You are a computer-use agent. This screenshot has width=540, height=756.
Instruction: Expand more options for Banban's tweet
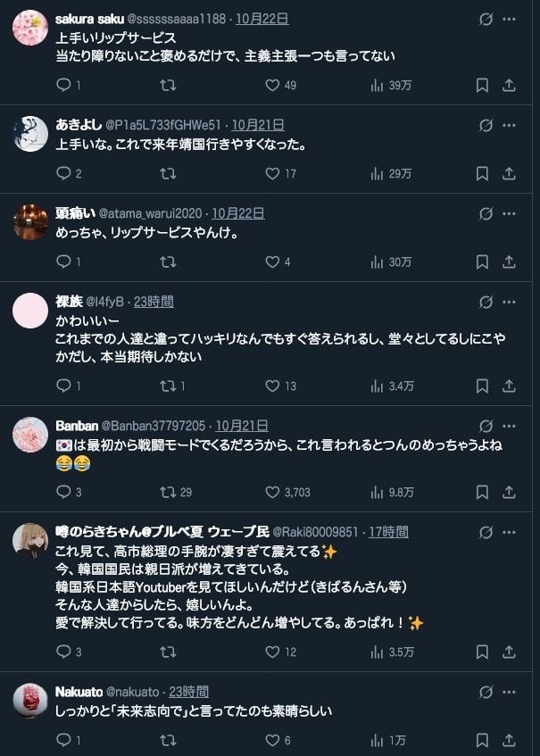point(509,427)
